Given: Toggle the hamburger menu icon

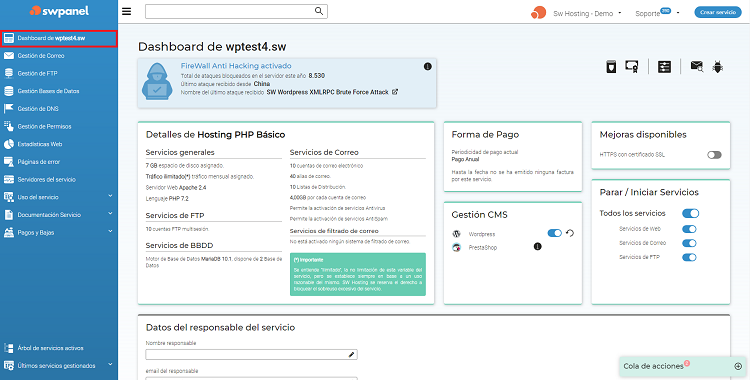Looking at the screenshot, I should (127, 12).
